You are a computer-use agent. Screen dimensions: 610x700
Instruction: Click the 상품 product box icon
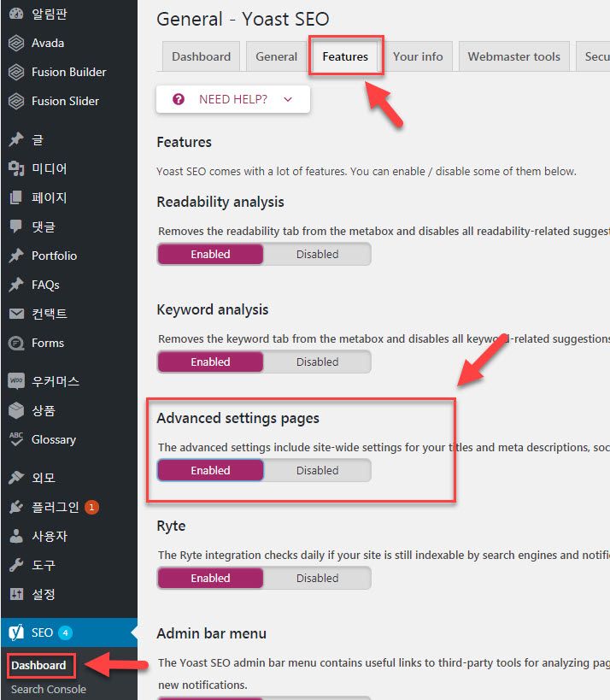[x=16, y=410]
